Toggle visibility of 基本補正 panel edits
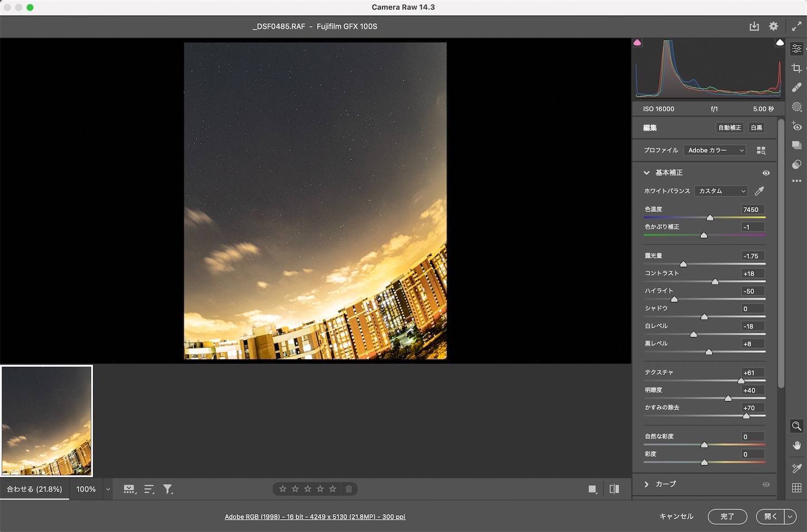The width and height of the screenshot is (807, 532). click(766, 173)
